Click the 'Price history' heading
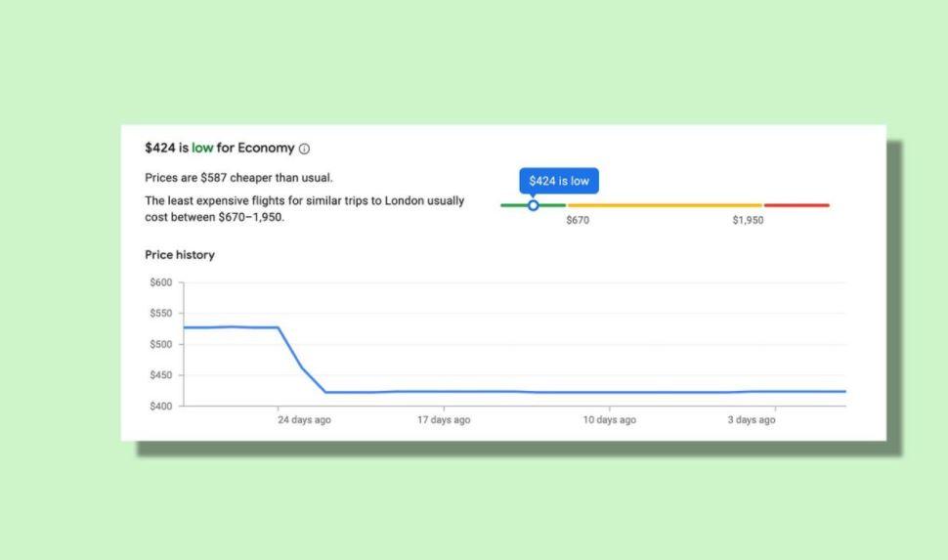Viewport: 948px width, 560px height. (180, 255)
